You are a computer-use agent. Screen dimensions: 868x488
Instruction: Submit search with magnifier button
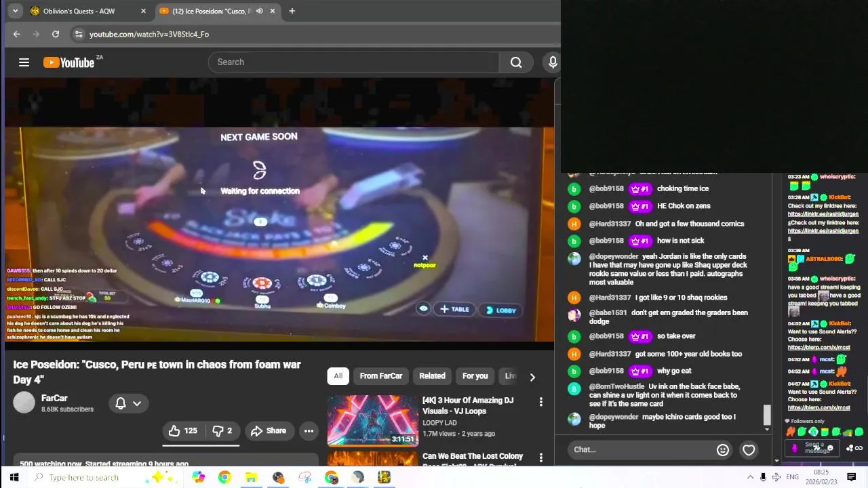tap(516, 62)
